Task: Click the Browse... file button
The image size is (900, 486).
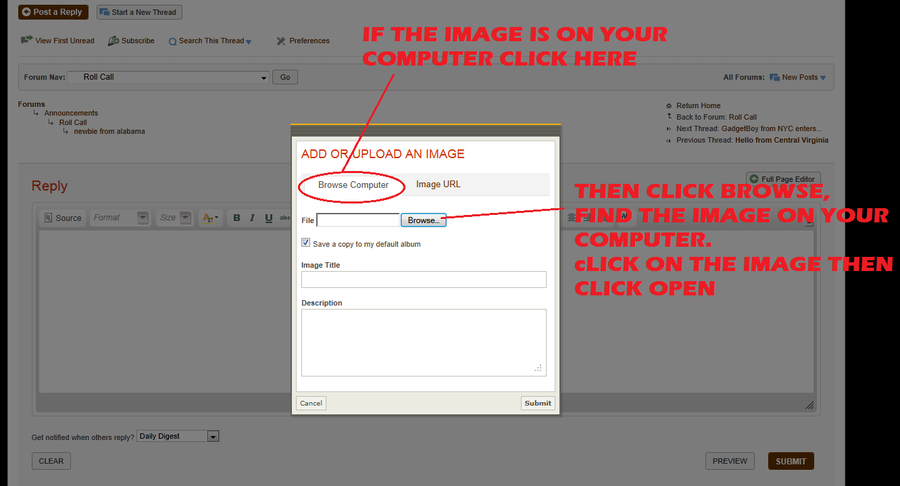Action: pos(423,220)
